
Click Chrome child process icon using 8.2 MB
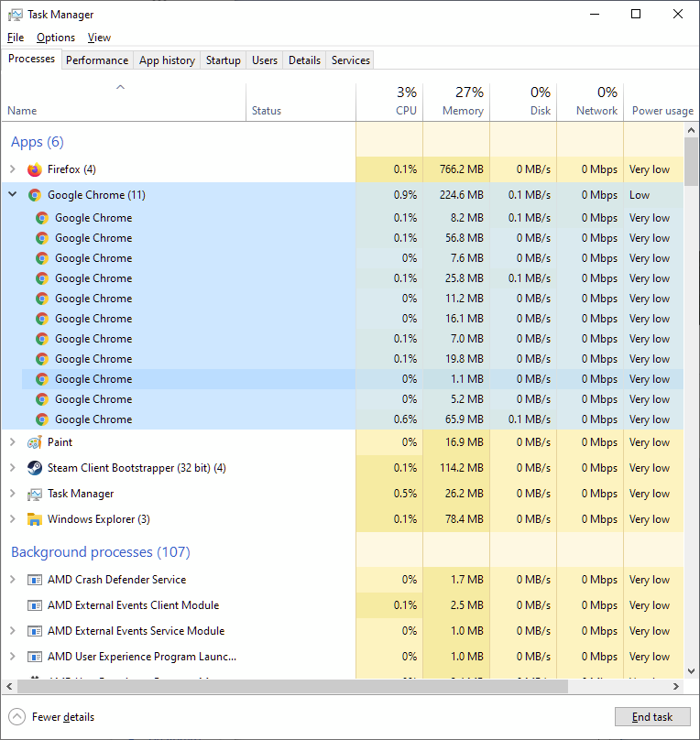(x=42, y=218)
